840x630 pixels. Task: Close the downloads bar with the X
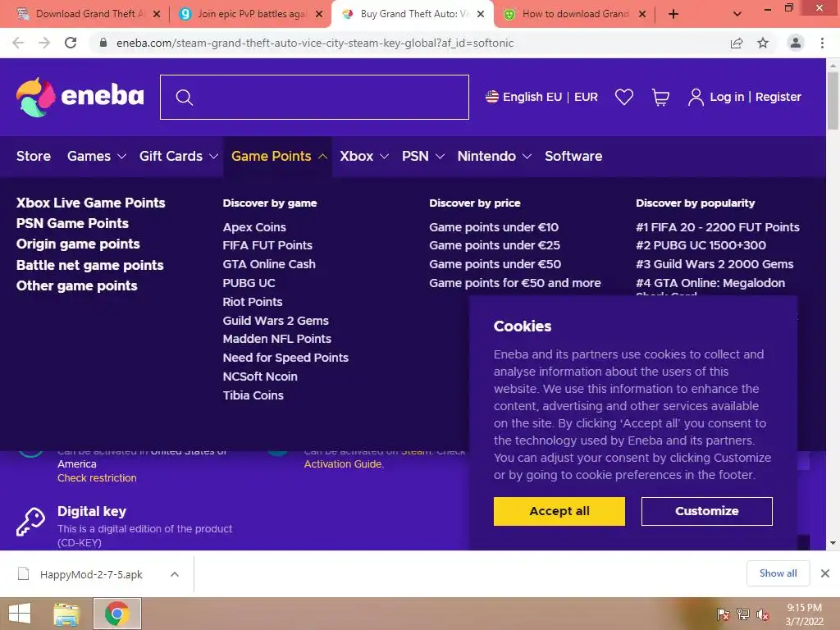pyautogui.click(x=825, y=573)
